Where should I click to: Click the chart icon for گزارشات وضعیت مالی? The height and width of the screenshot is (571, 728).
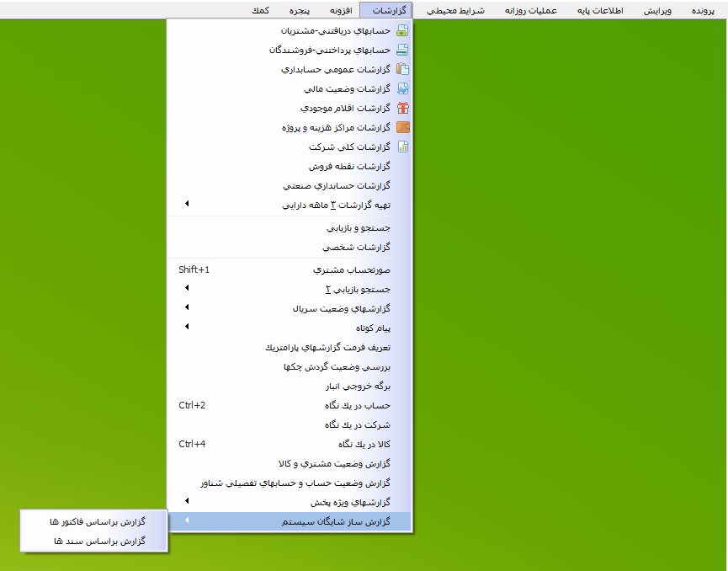[x=402, y=88]
